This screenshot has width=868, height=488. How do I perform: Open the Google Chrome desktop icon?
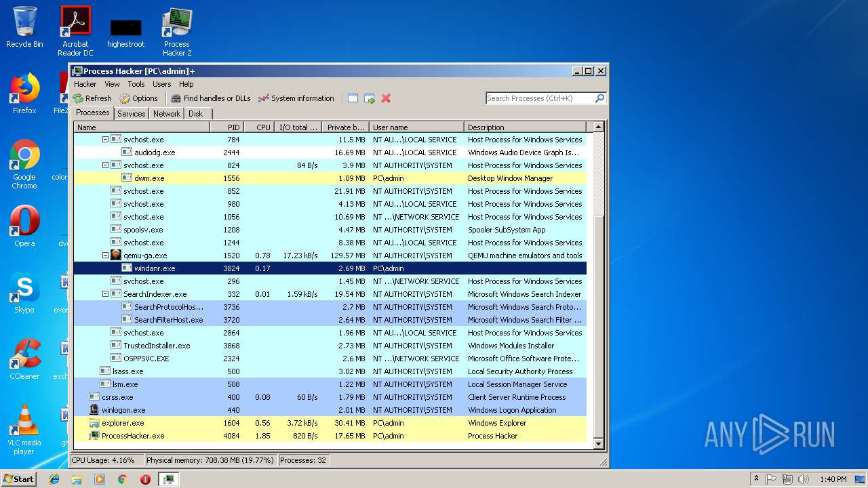coord(24,164)
